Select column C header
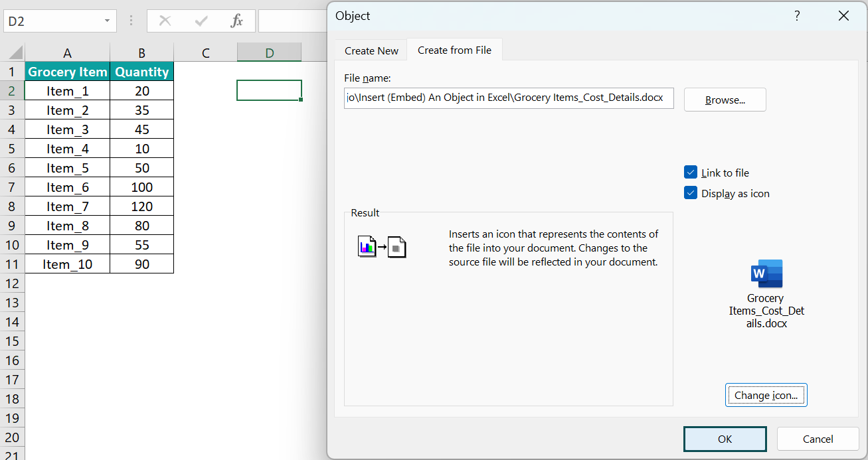Viewport: 868px width, 460px height. (205, 53)
